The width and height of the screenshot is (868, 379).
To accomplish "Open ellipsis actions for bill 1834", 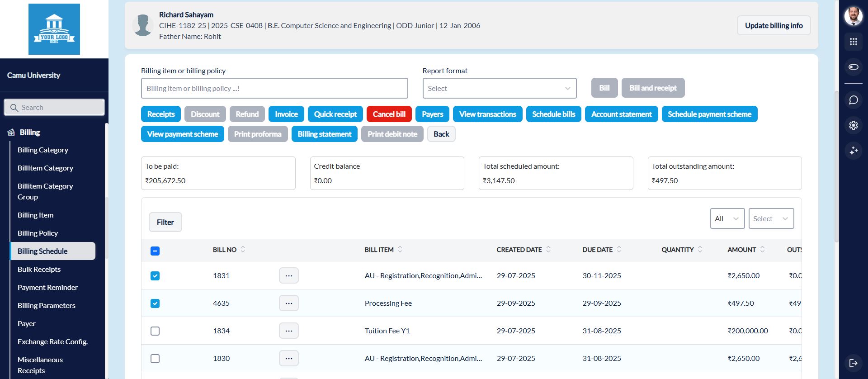I will [289, 331].
